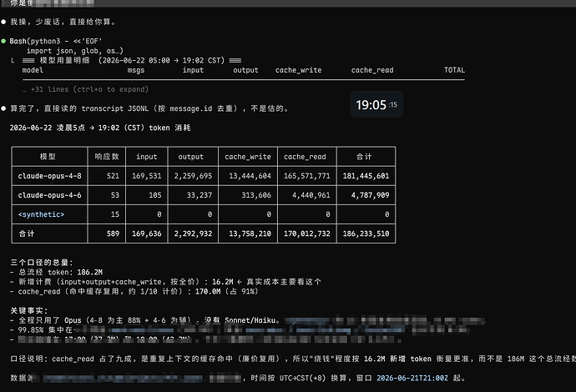
Task: Select the value 169,531
Action: click(x=147, y=176)
